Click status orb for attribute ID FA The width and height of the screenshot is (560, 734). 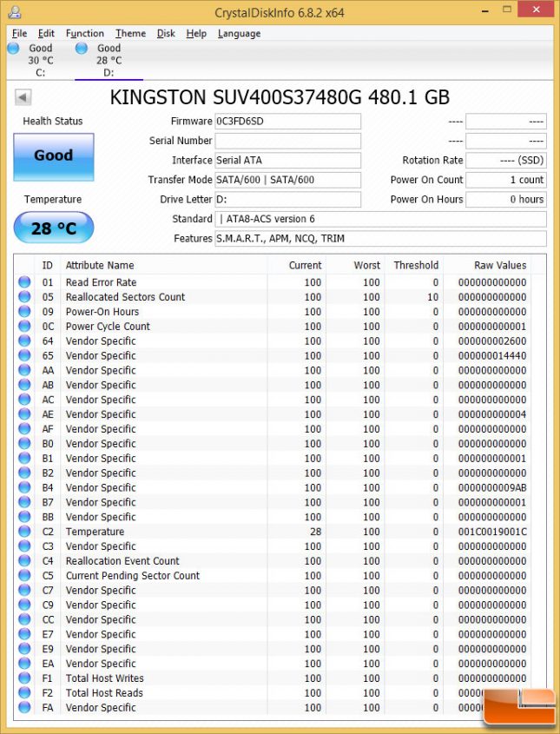[24, 707]
